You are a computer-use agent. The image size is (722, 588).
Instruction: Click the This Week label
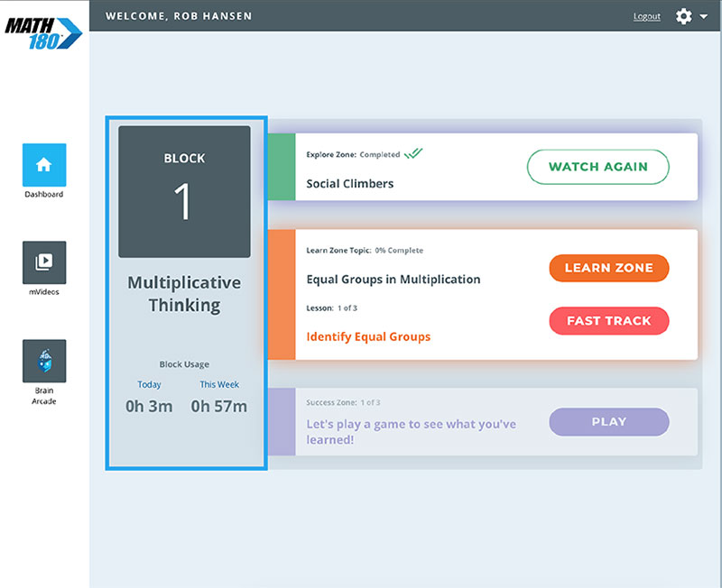(x=219, y=385)
